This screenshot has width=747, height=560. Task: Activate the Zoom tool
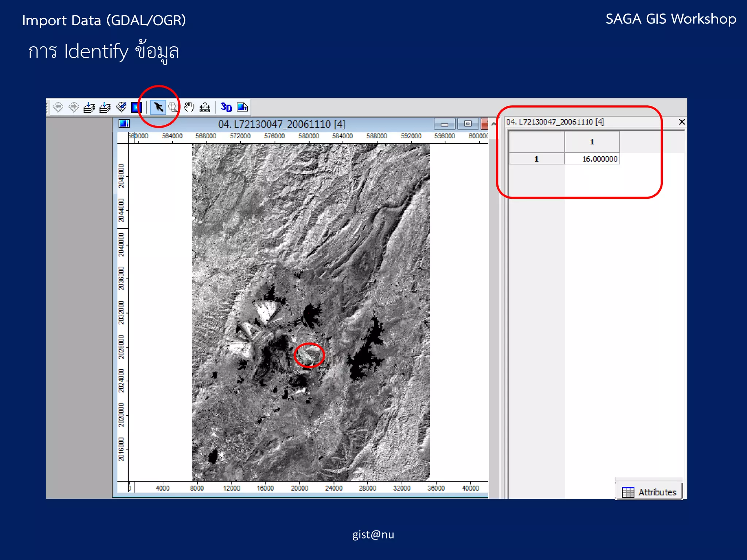pyautogui.click(x=174, y=108)
